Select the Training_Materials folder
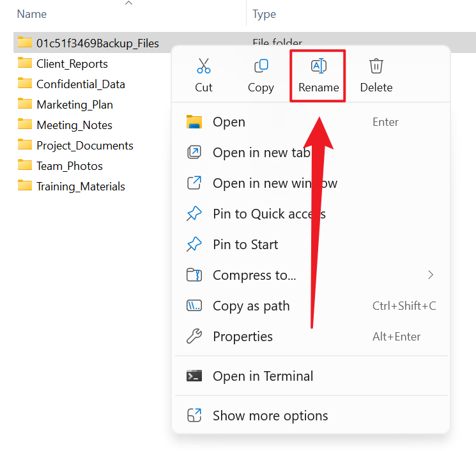 coord(81,187)
